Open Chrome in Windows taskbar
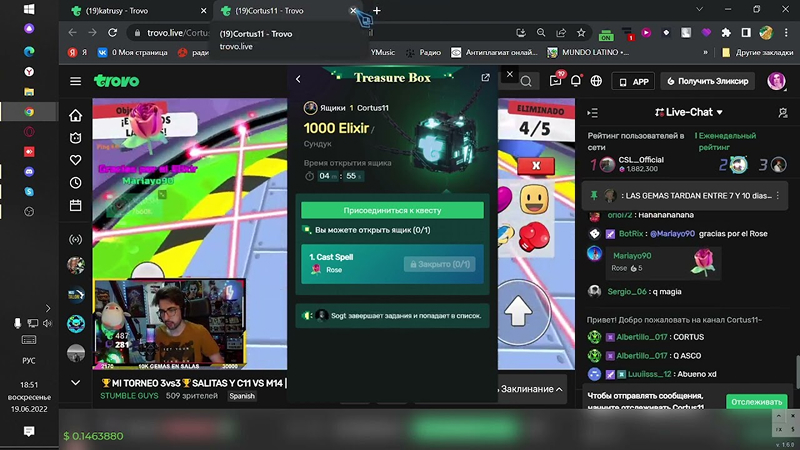The width and height of the screenshot is (800, 450). click(x=29, y=112)
